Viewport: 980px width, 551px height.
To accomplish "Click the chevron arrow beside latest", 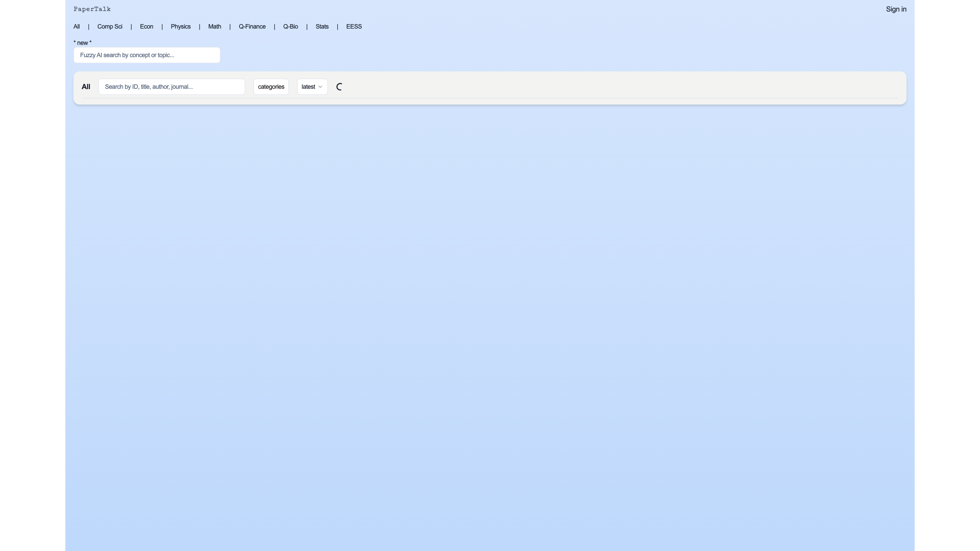I will (x=320, y=87).
